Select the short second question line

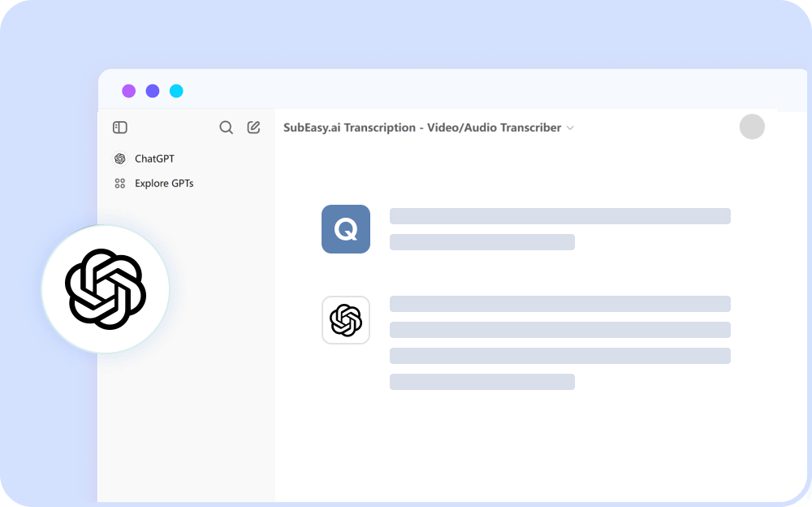[482, 242]
